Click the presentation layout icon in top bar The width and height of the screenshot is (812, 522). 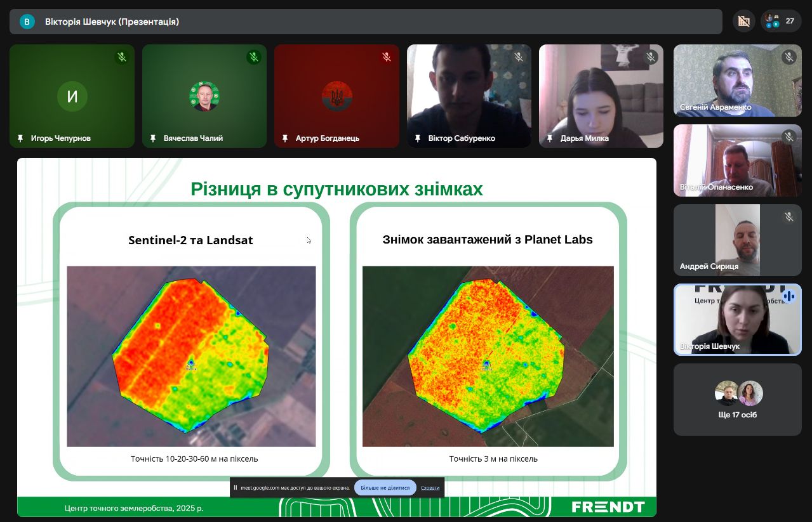(x=743, y=21)
